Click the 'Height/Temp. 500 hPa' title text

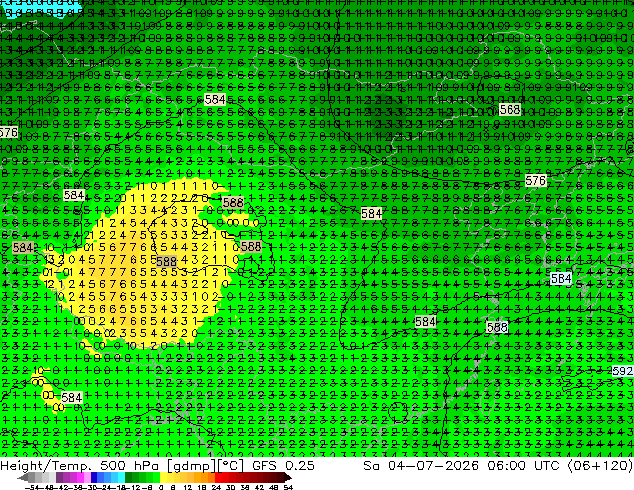[78, 465]
